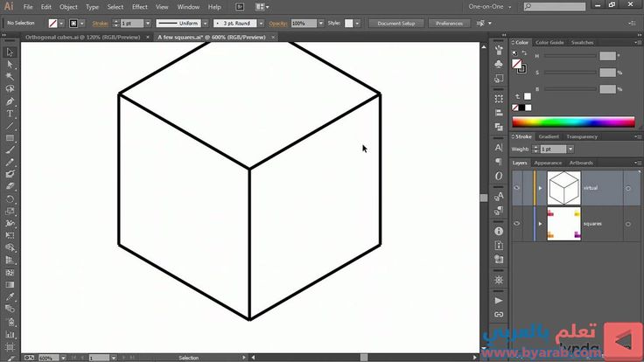Open the Object menu
The height and width of the screenshot is (362, 644).
(68, 7)
